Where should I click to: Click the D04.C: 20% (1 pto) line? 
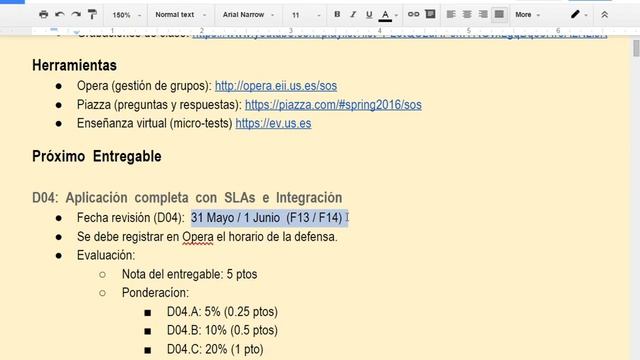(215, 349)
